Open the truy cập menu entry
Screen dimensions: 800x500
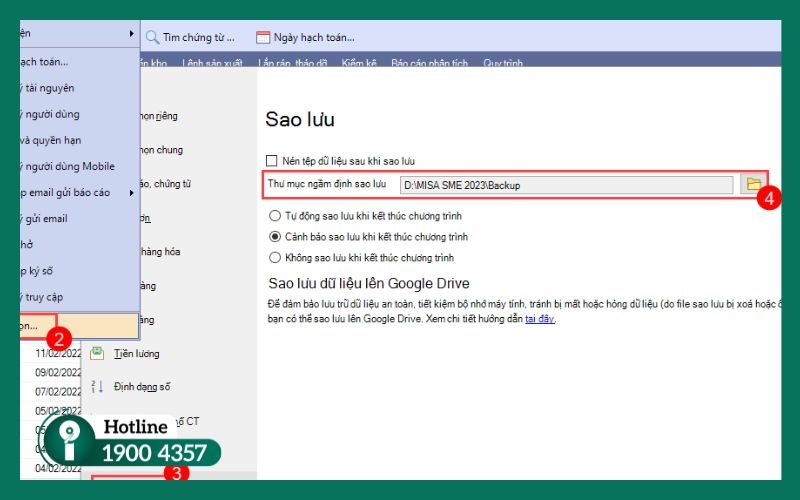80,297
